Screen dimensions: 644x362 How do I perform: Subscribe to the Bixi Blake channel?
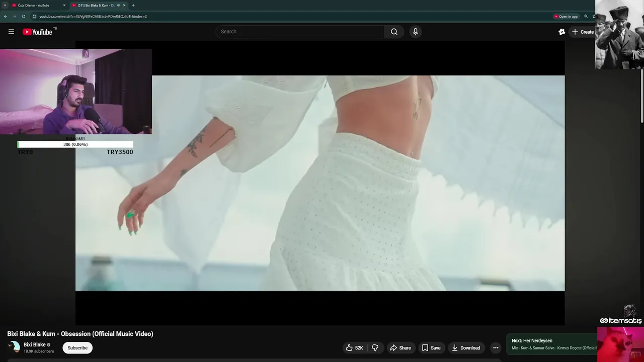(x=77, y=348)
